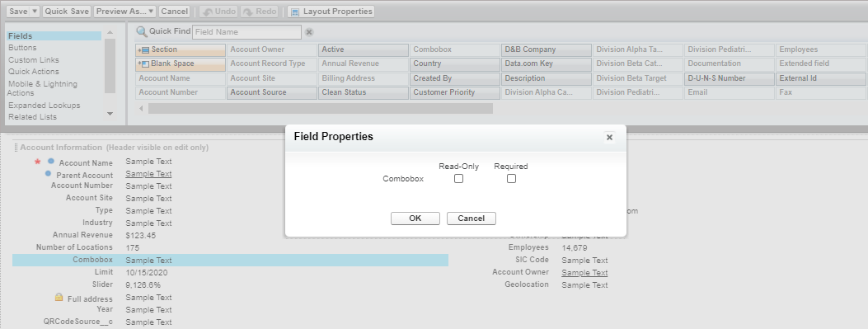868x329 pixels.
Task: Click the Account Information section header
Action: pyautogui.click(x=114, y=148)
